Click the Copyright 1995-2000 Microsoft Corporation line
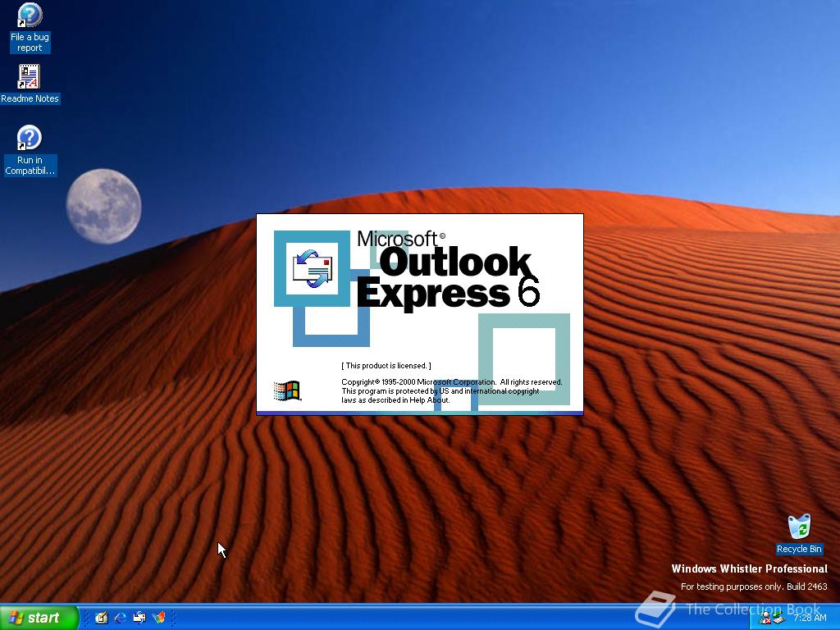Screen dimensions: 840x630 click(452, 382)
